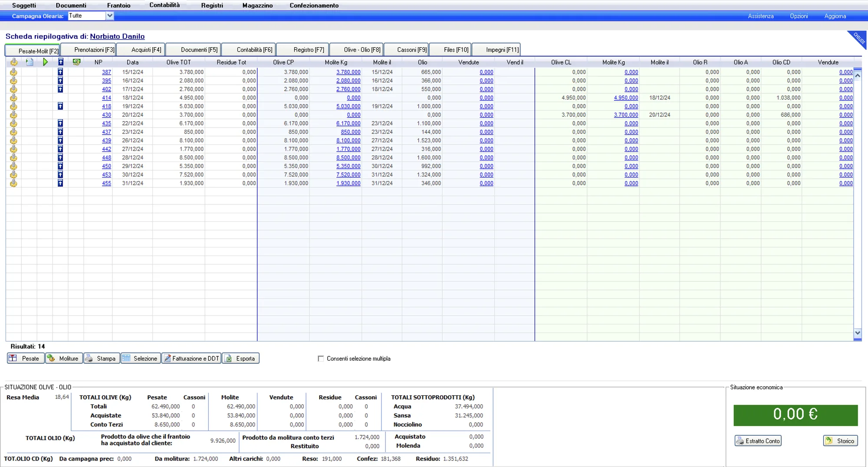Image resolution: width=868 pixels, height=467 pixels.
Task: Click Molite Kg value 8.100,000
Action: (x=348, y=141)
